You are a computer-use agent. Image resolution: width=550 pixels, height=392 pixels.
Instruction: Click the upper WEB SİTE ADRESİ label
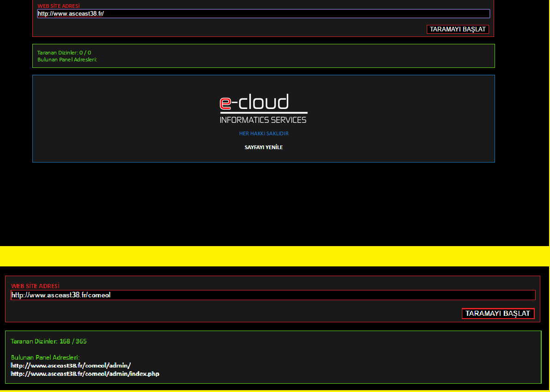tap(59, 6)
